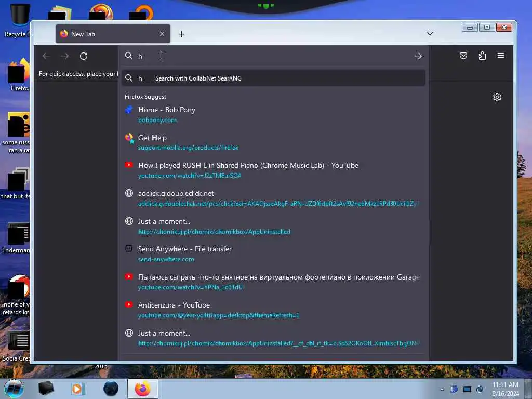This screenshot has width=532, height=399.
Task: Click the Firefox forward arrow button
Action: [x=65, y=56]
